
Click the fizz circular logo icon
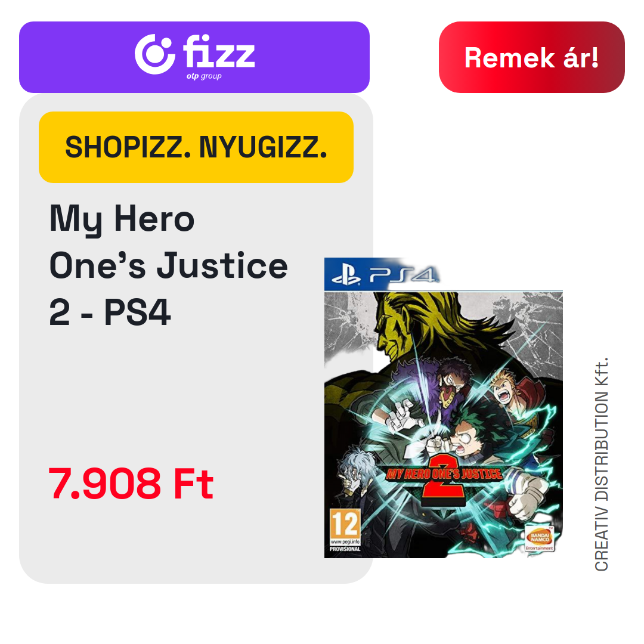pyautogui.click(x=155, y=54)
